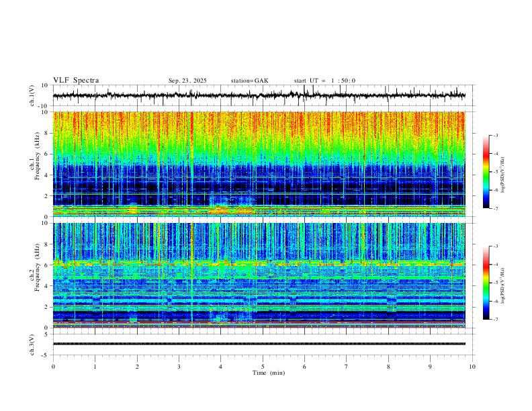Click inside the ch.2 spectrogram panel

259,275
